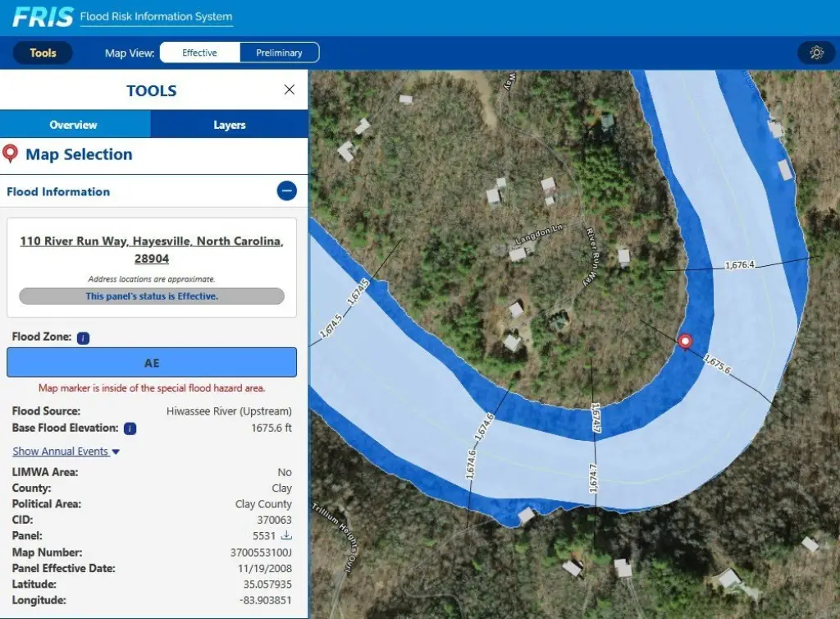The height and width of the screenshot is (619, 840).
Task: Download panel 5531 via download icon
Action: pyautogui.click(x=286, y=536)
